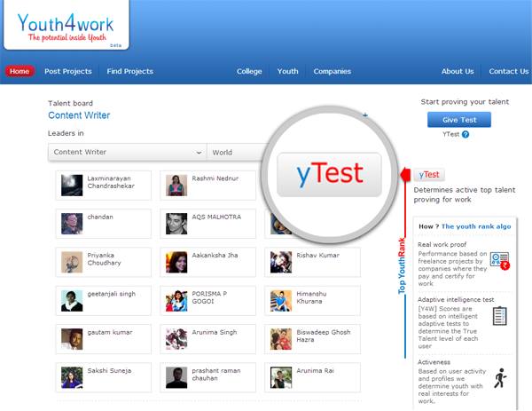Click the Adaptive intelligence test clipboard icon
This screenshot has height=411, width=532.
coord(499,316)
